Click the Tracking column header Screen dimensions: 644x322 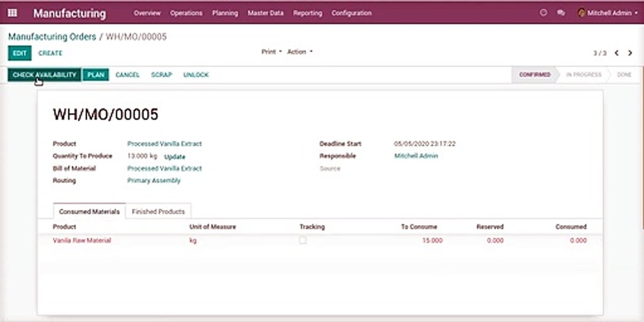(x=312, y=227)
